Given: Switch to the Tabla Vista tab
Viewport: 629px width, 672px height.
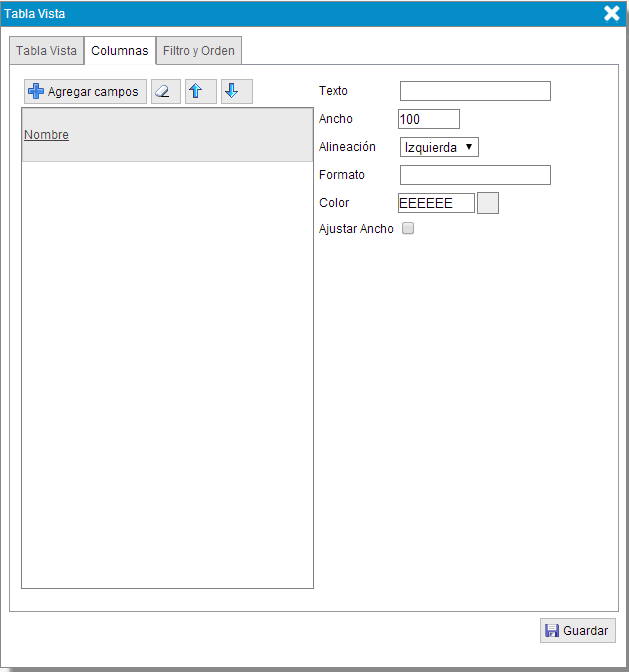Looking at the screenshot, I should pos(46,50).
